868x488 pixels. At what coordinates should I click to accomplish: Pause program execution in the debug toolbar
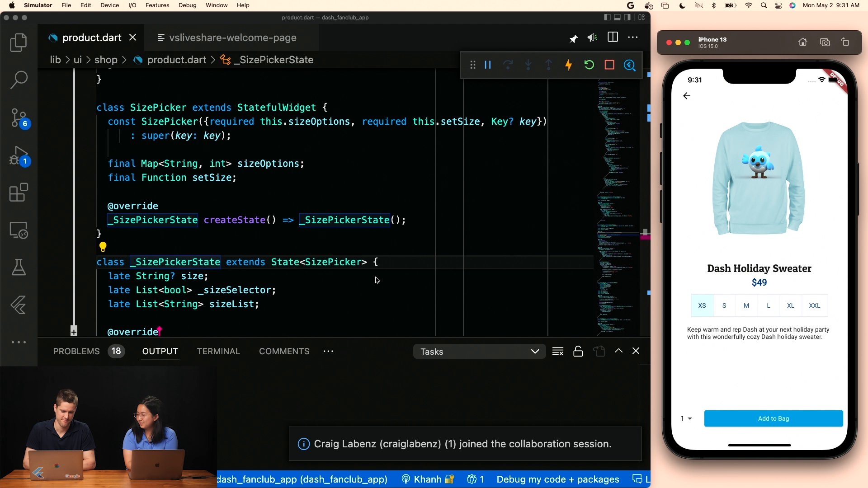487,65
